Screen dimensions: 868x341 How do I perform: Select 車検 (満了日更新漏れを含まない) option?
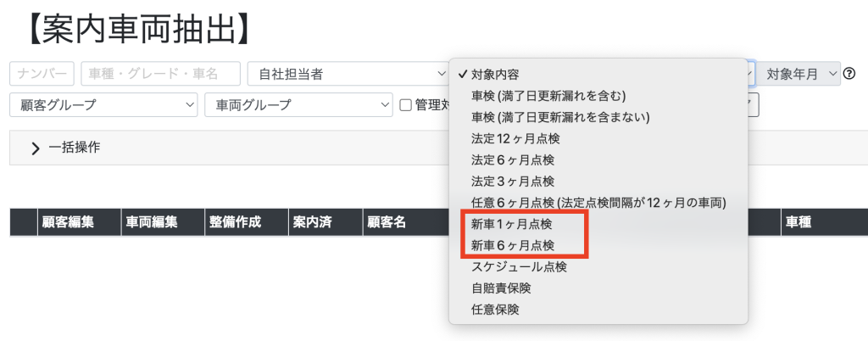point(560,116)
